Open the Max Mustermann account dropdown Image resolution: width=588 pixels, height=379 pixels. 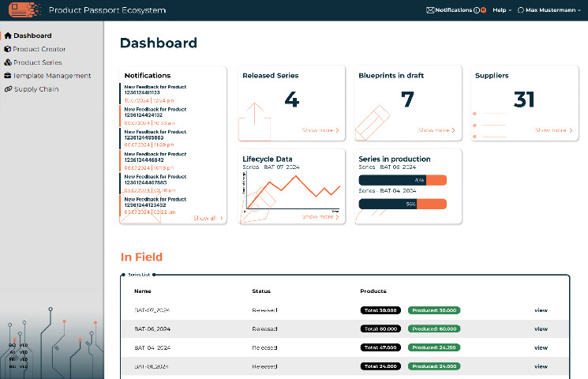point(552,10)
